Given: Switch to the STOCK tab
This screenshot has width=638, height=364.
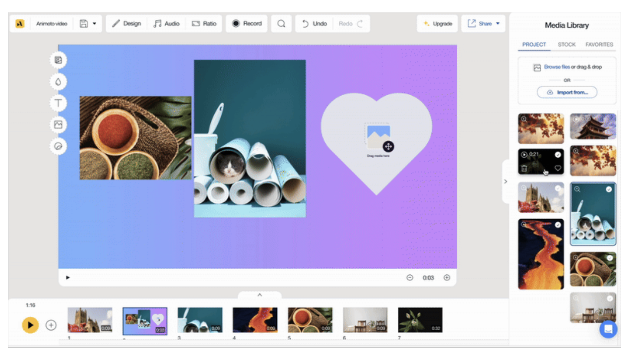Looking at the screenshot, I should [567, 45].
